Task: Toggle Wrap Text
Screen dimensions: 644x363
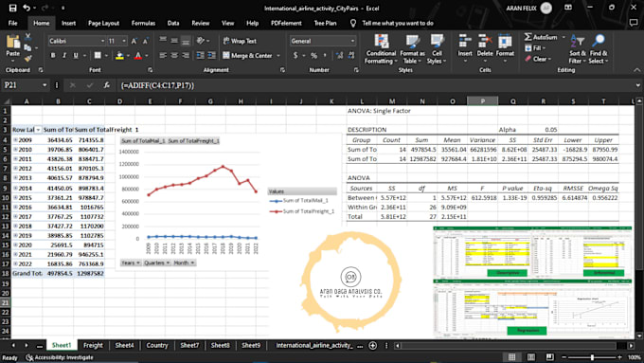Action: (x=240, y=41)
